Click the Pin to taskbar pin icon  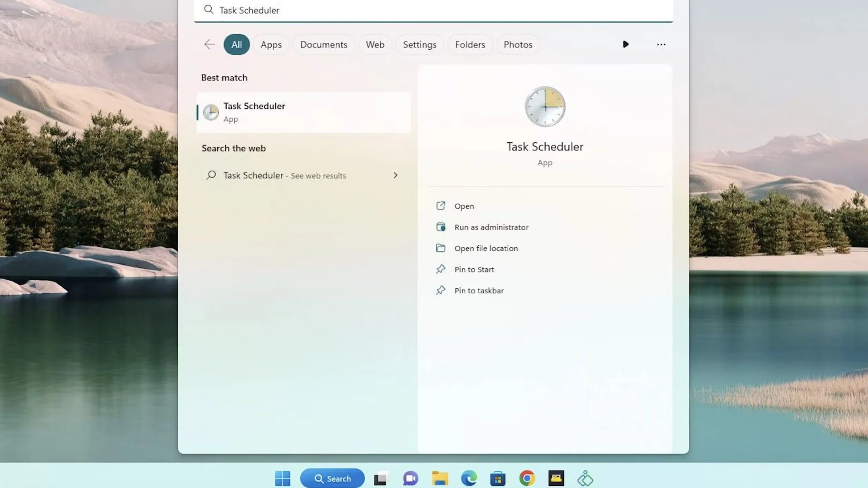click(x=440, y=291)
